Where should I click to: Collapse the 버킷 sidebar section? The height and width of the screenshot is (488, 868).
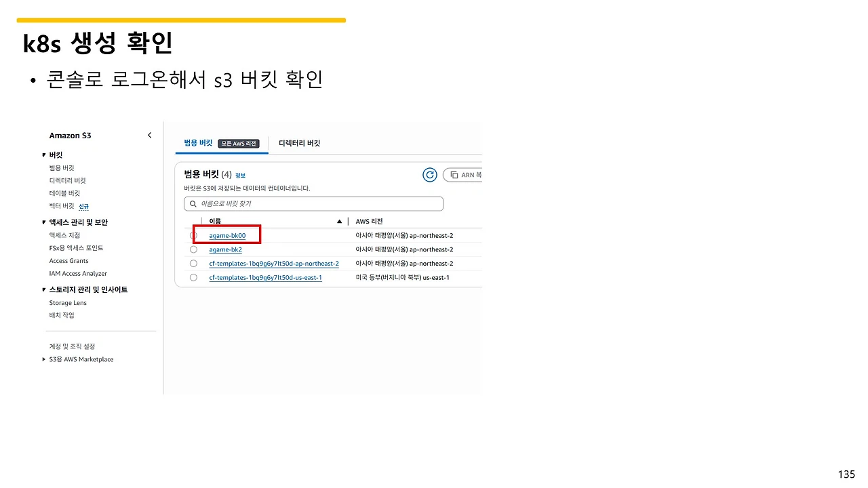[44, 155]
